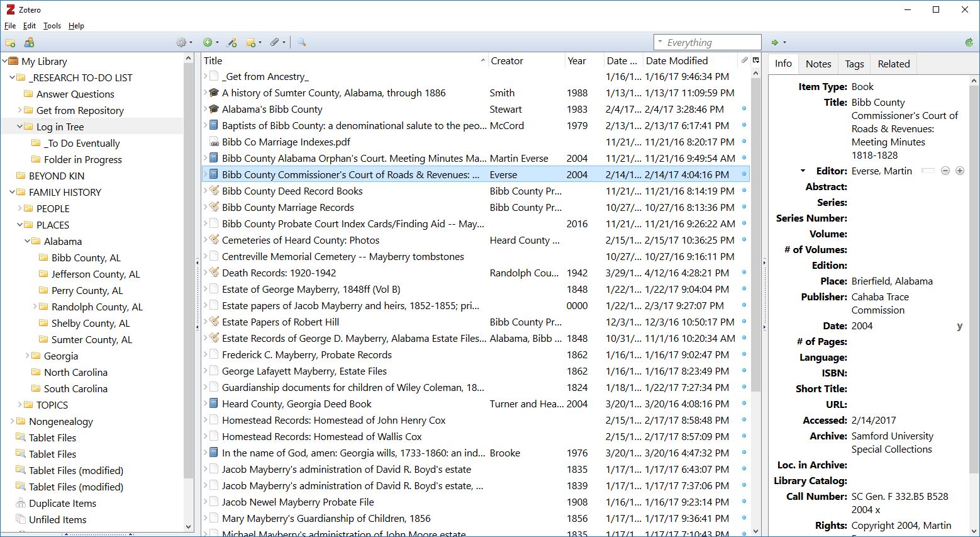Select the Bibb County, AL collection

(86, 257)
